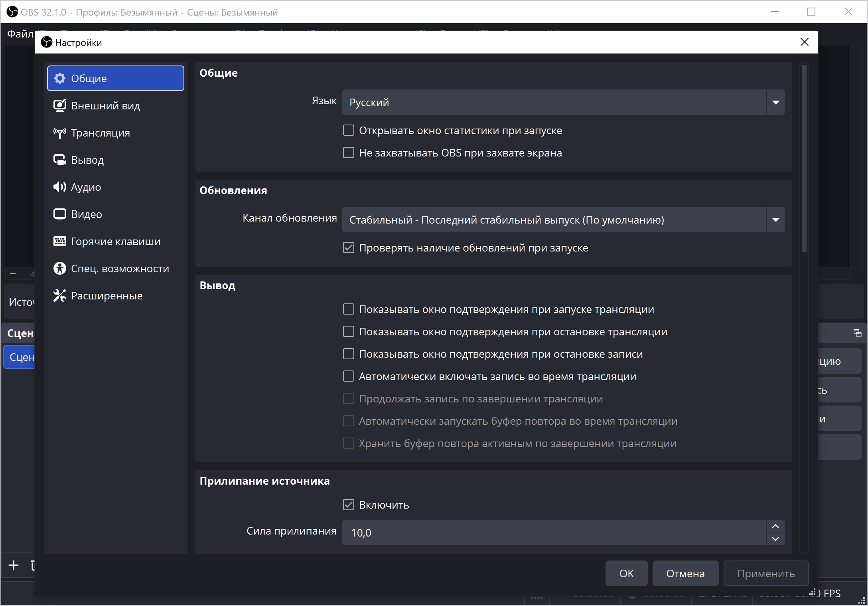This screenshot has width=868, height=606.
Task: Click the Внешний вид monitor icon
Action: [60, 105]
